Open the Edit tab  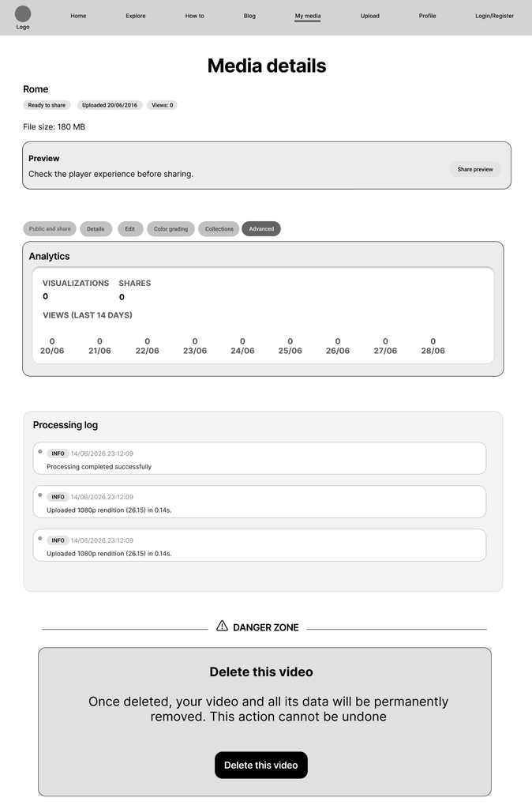point(130,228)
